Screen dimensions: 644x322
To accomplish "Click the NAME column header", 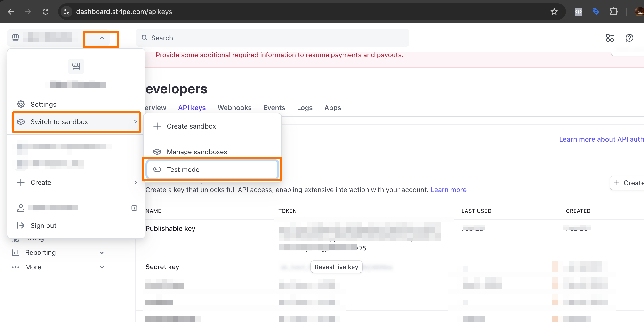I will click(153, 211).
